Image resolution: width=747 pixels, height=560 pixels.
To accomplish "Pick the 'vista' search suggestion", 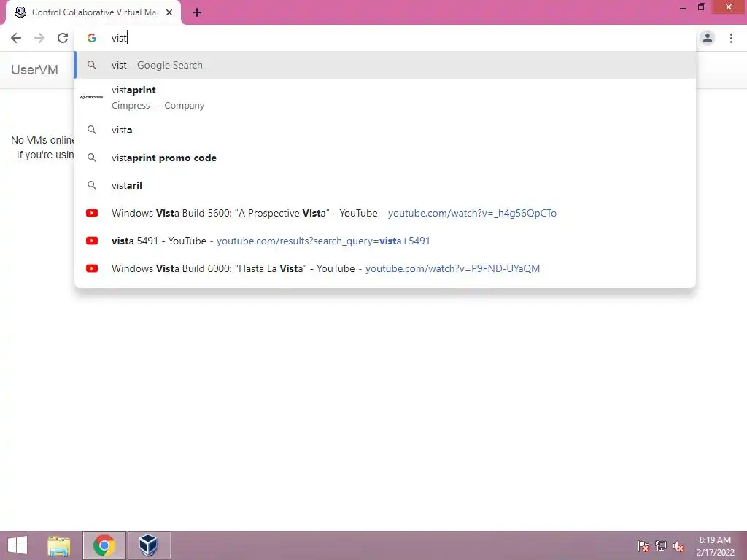I will point(385,130).
